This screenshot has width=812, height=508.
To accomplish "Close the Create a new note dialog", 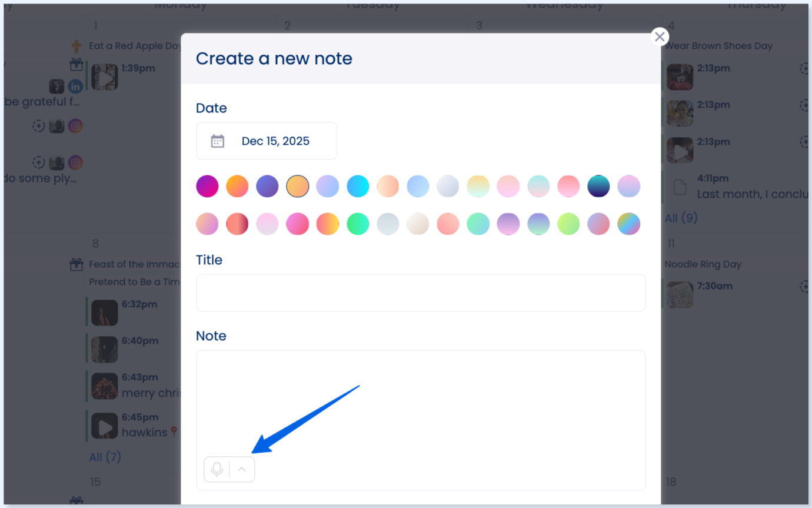I will (x=659, y=36).
